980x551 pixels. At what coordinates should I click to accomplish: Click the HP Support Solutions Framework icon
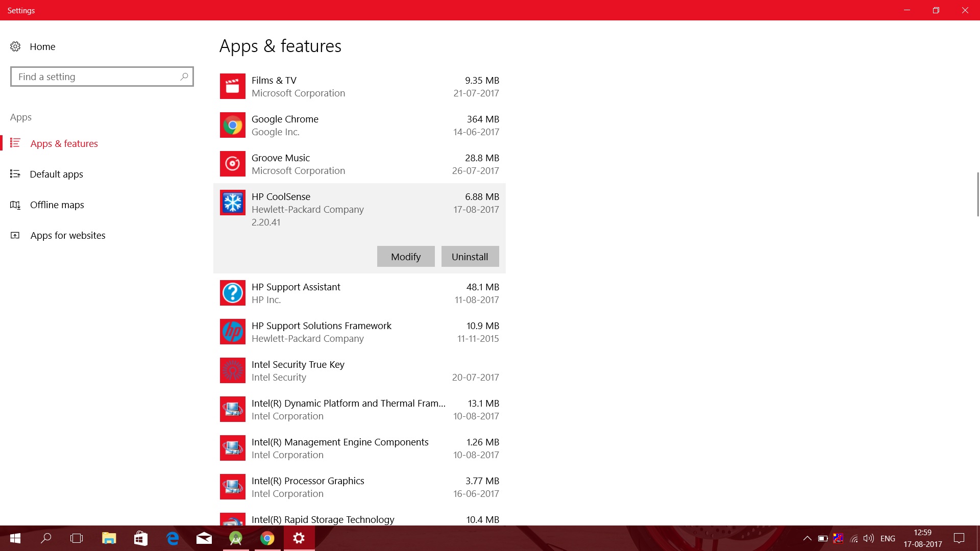232,332
